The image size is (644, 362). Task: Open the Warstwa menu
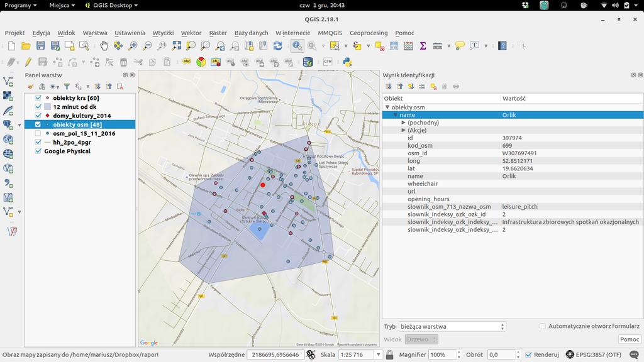click(95, 33)
